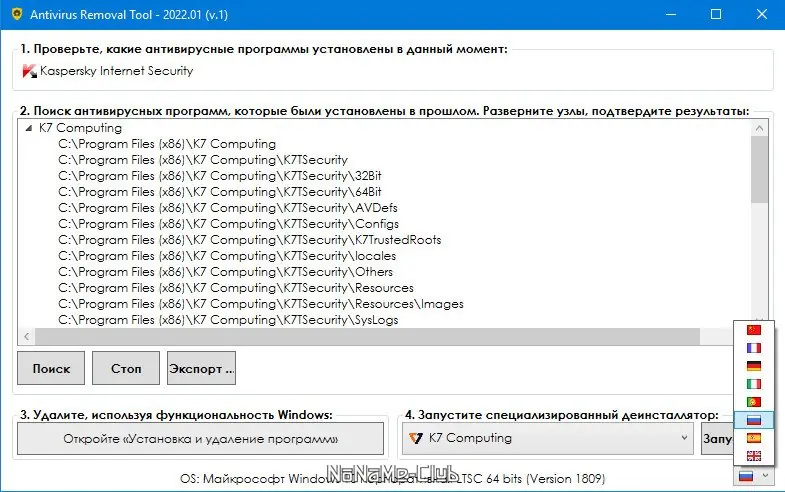Select the K7TSecurity\Configs path row

[x=228, y=224]
